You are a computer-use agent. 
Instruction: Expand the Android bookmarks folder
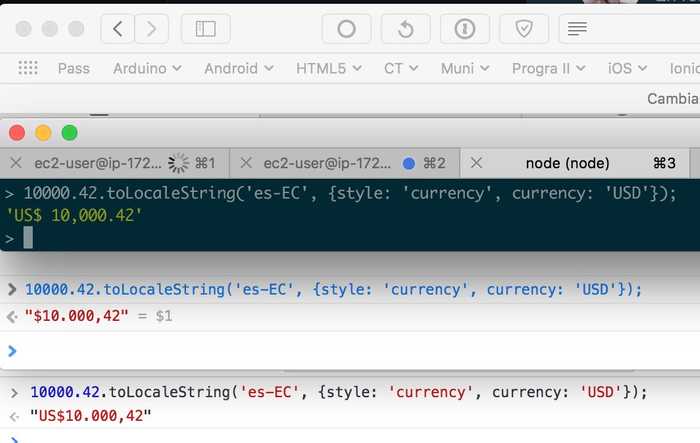[x=239, y=68]
